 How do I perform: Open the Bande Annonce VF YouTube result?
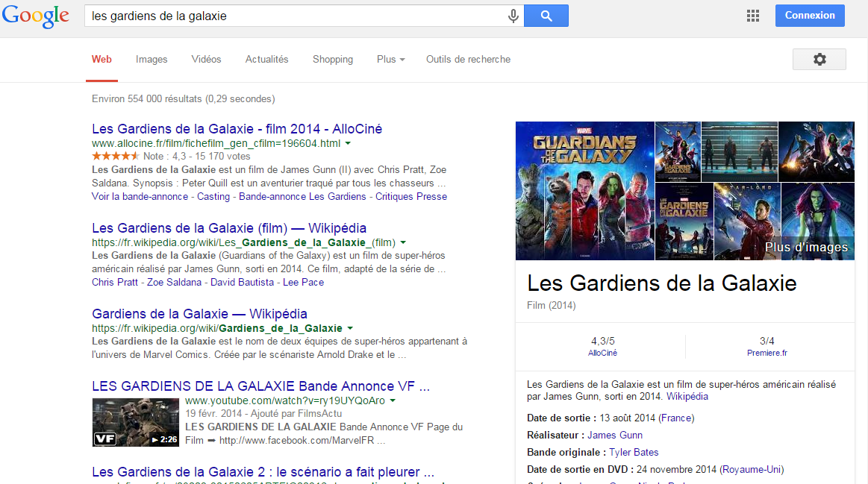(x=260, y=386)
